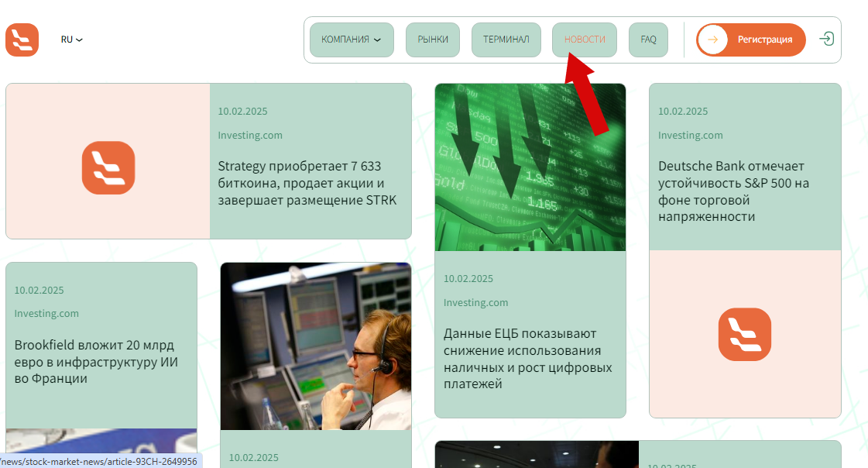Click green stock arrows chart image
The image size is (868, 468).
[530, 167]
